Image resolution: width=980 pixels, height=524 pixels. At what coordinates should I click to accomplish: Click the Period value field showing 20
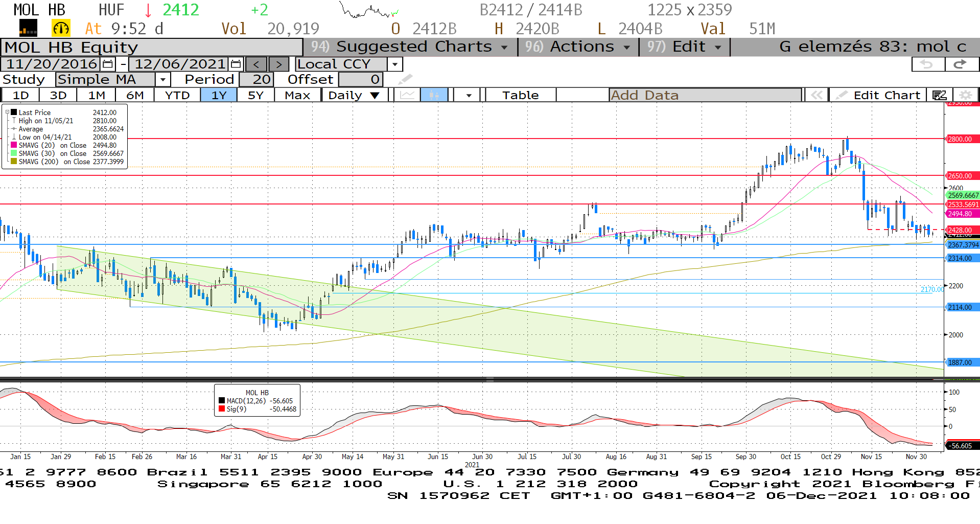pyautogui.click(x=256, y=80)
